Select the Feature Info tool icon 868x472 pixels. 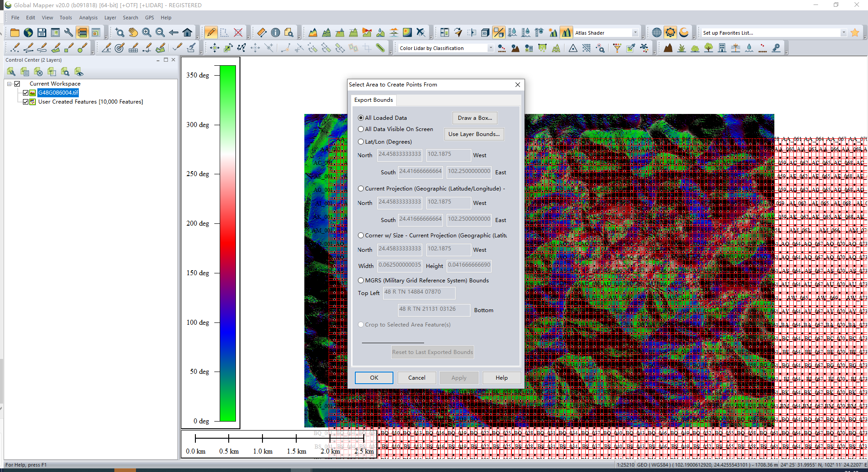[276, 32]
